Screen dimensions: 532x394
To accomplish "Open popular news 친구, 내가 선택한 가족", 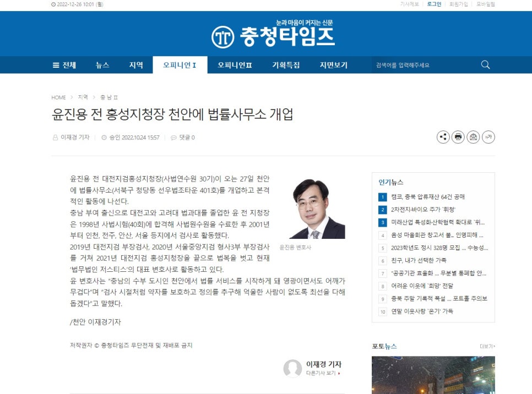I will coord(419,260).
